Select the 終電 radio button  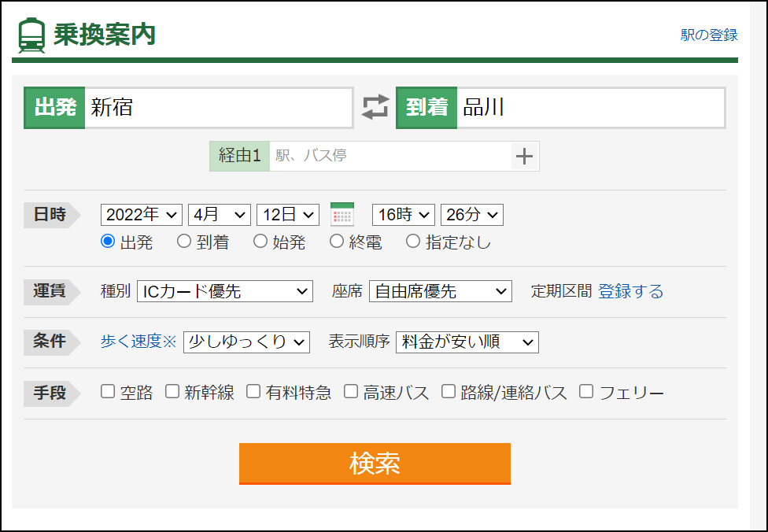[x=337, y=242]
